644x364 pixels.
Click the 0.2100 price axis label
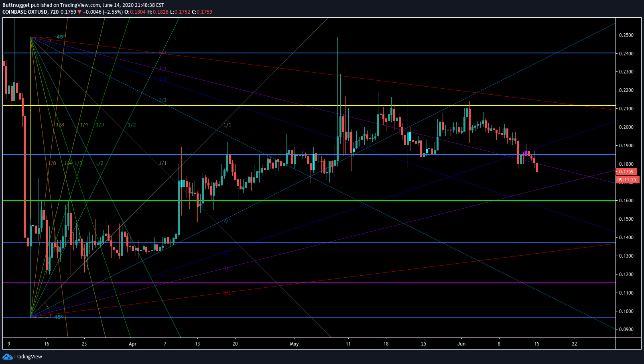click(626, 109)
